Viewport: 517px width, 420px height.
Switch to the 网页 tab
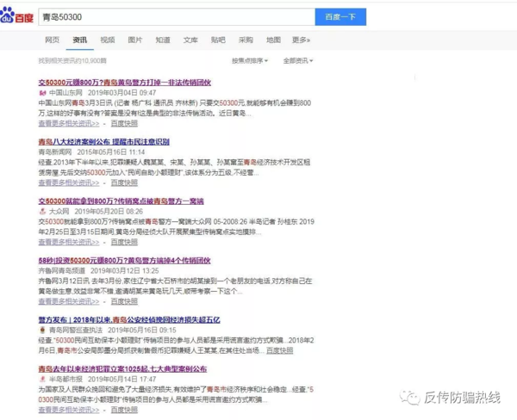pyautogui.click(x=52, y=40)
